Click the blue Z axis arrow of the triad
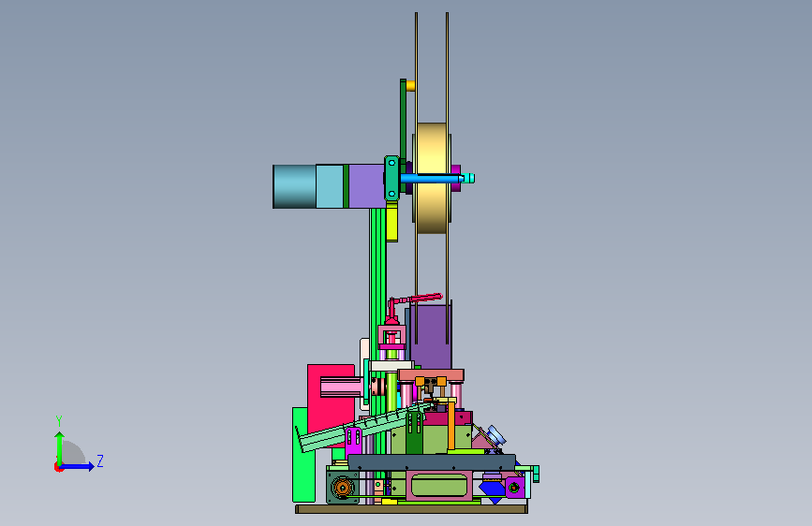 click(78, 466)
